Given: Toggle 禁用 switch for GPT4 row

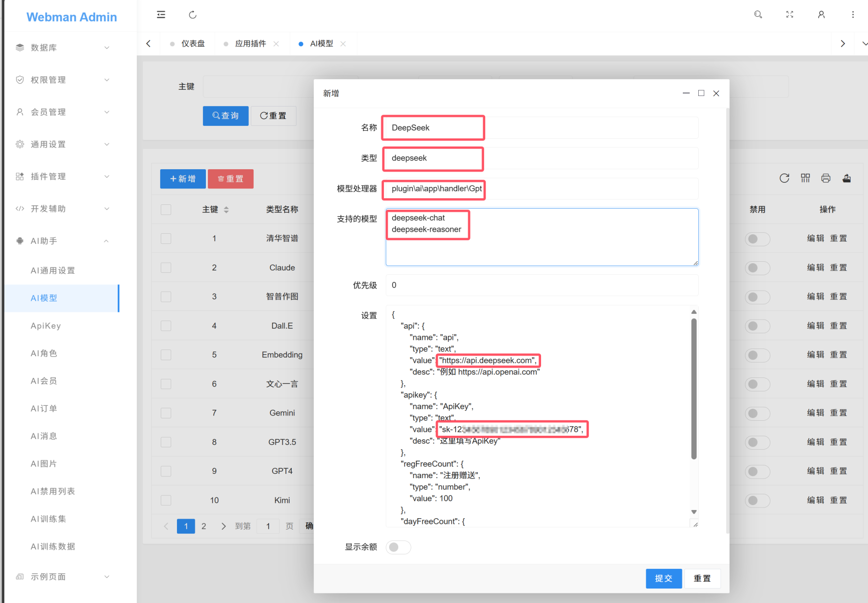Looking at the screenshot, I should tap(758, 471).
